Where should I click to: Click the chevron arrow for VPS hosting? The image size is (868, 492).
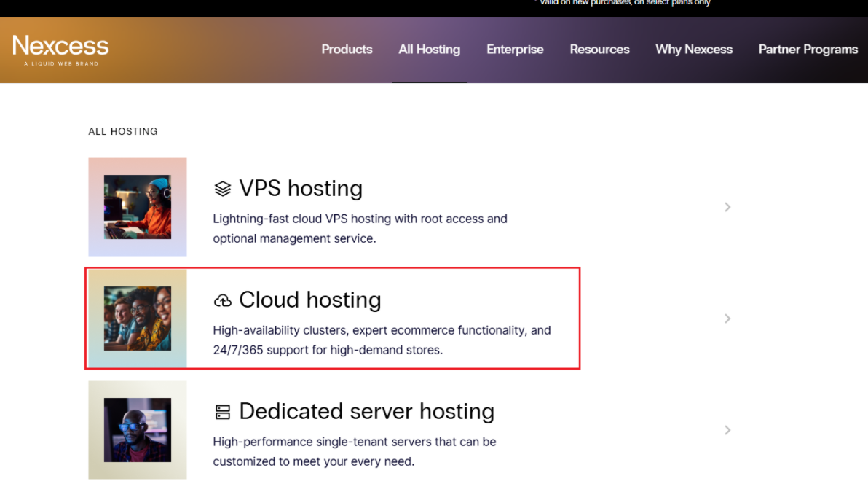(727, 207)
